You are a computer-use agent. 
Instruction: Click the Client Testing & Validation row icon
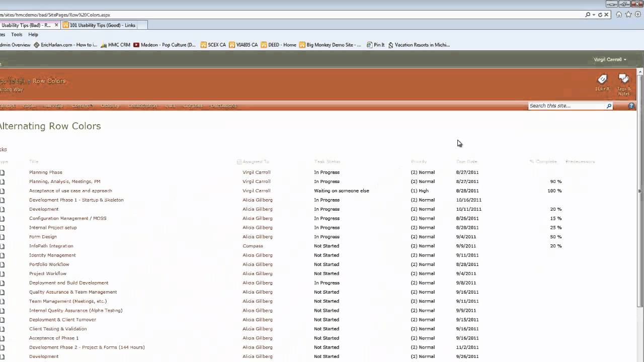(x=2, y=329)
